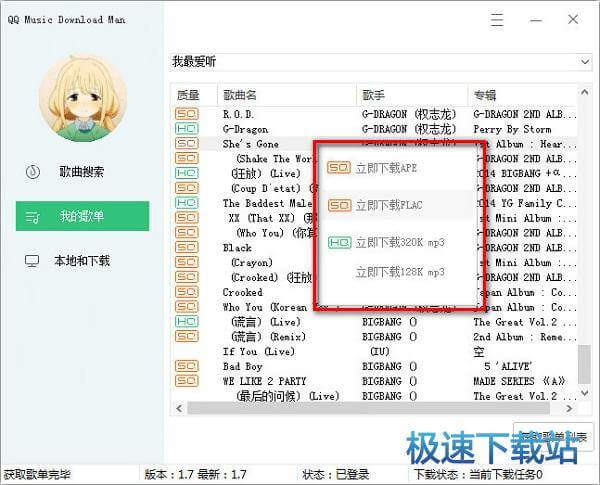Select song Bad Boy
This screenshot has width=600, height=485.
pos(243,366)
